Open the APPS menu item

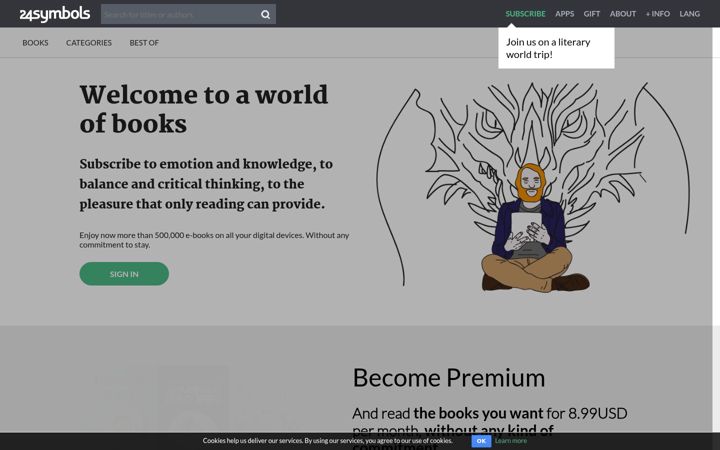click(x=564, y=14)
